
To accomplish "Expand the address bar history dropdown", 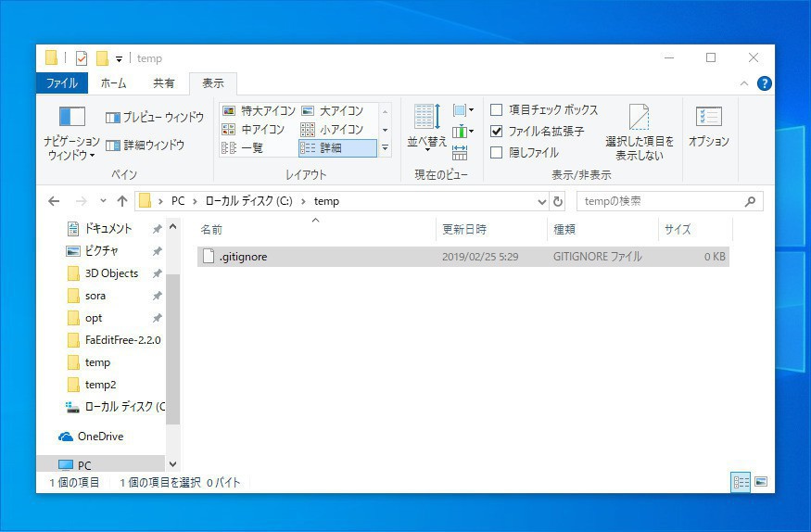I will pyautogui.click(x=542, y=201).
